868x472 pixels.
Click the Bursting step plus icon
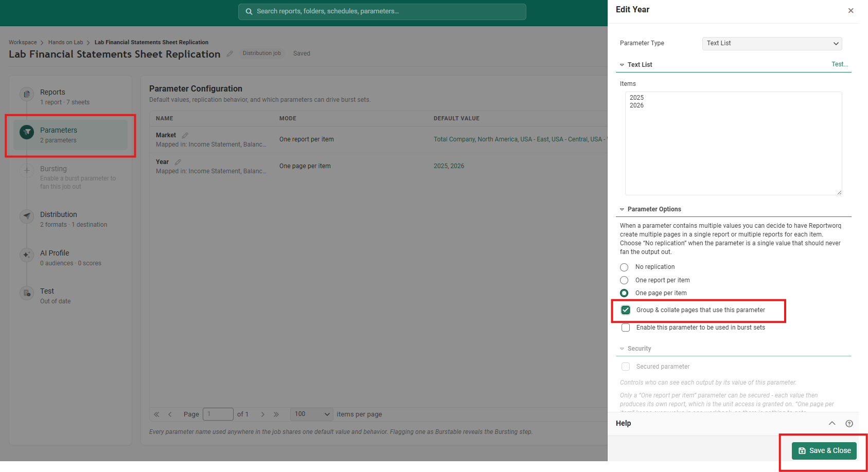(27, 170)
